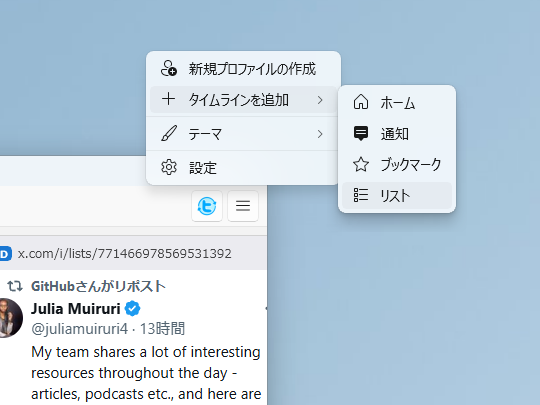Screen dimensions: 540x405
Task: Select 新規プロファイルの作成 menu entry
Action: 243,69
